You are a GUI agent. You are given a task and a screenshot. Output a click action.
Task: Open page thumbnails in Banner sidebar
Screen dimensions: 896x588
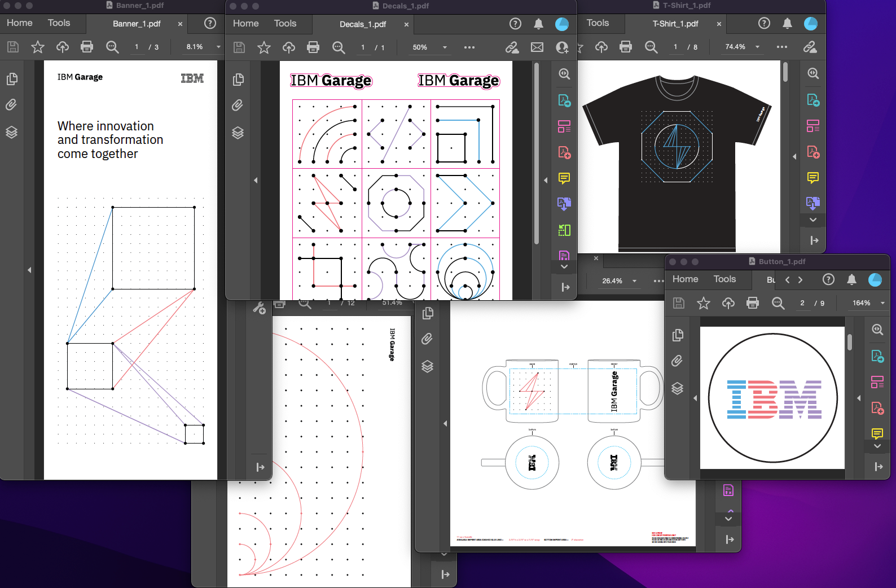pos(12,79)
